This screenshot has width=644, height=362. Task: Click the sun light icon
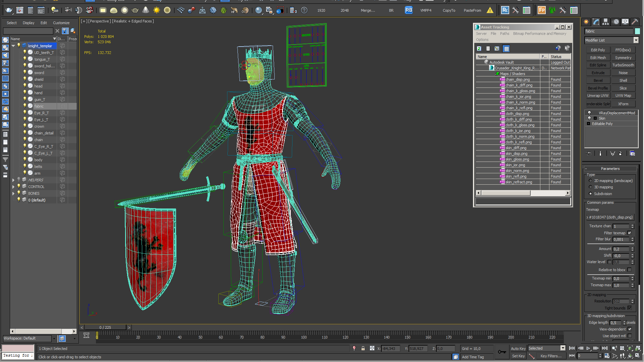click(x=157, y=10)
